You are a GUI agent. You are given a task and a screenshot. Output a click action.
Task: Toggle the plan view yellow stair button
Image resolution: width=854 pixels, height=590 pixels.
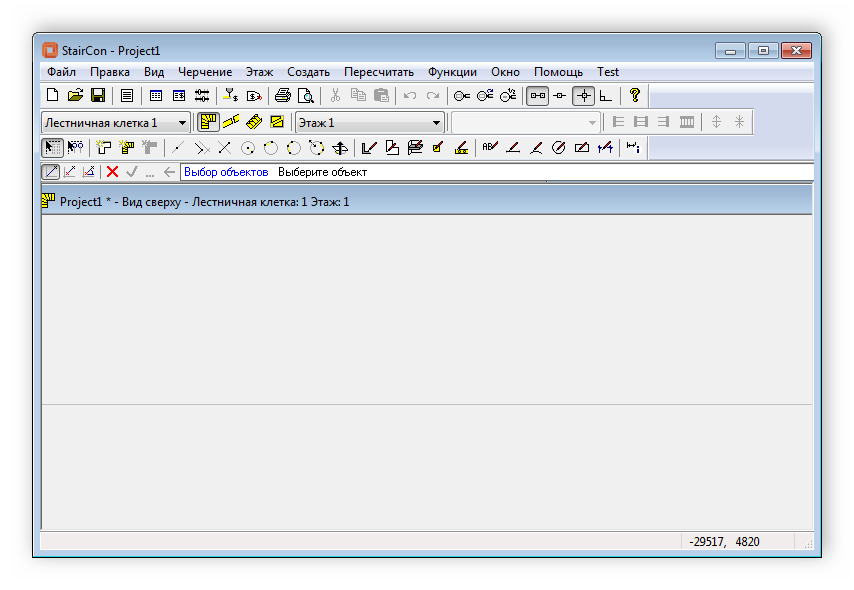pos(208,122)
